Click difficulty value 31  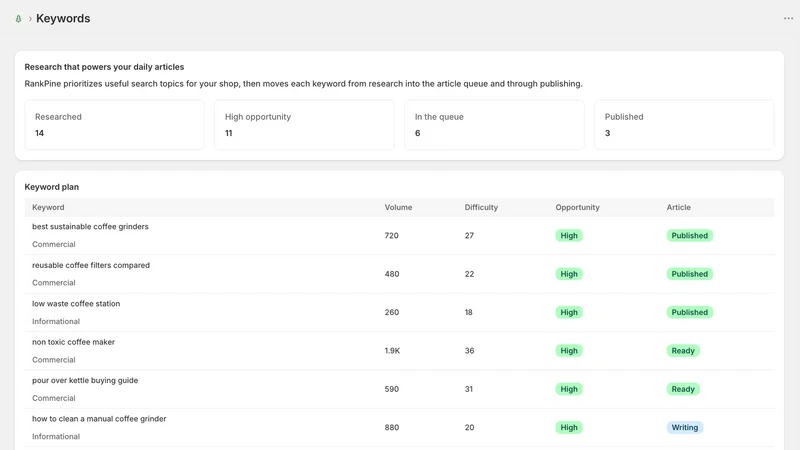pos(468,389)
